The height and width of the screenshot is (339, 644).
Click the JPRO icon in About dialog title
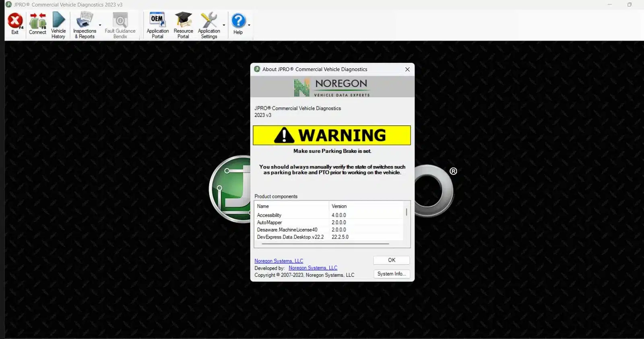(257, 69)
